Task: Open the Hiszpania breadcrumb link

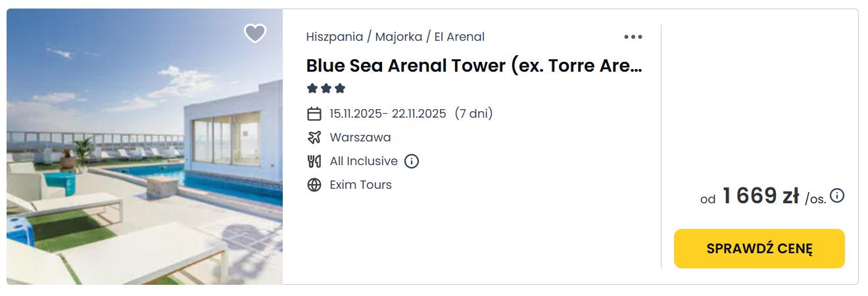Action: click(335, 37)
